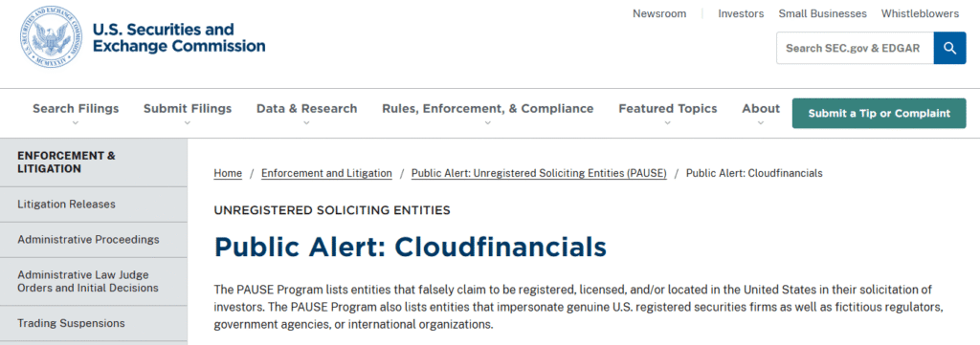Select Administrative Proceedings in the sidebar
The width and height of the screenshot is (980, 345).
94,240
